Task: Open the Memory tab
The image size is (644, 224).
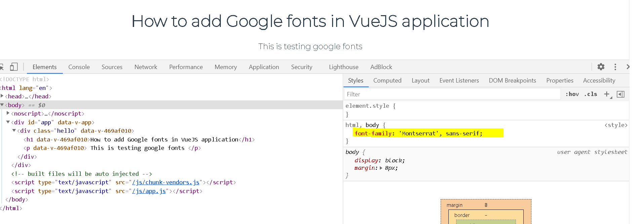Action: click(226, 67)
